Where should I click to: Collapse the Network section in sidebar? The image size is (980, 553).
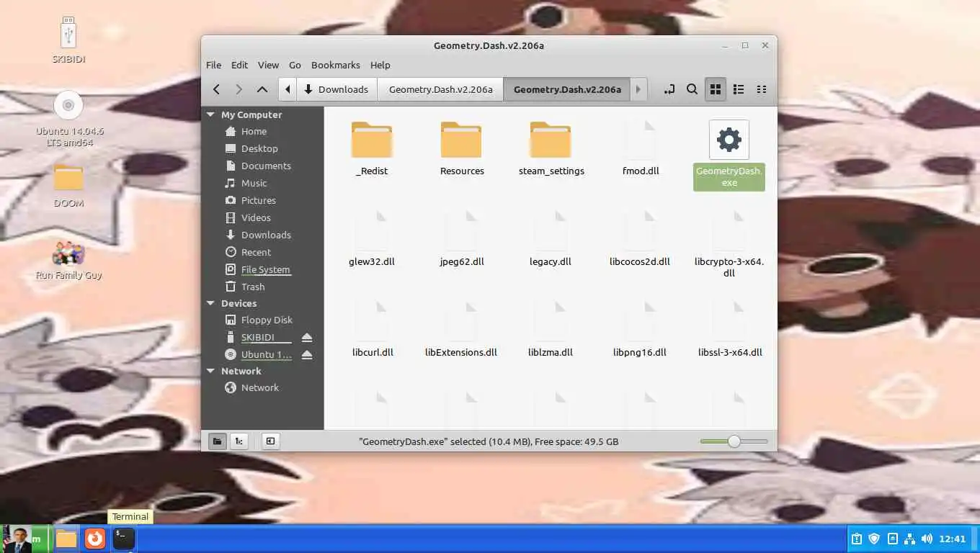(210, 371)
